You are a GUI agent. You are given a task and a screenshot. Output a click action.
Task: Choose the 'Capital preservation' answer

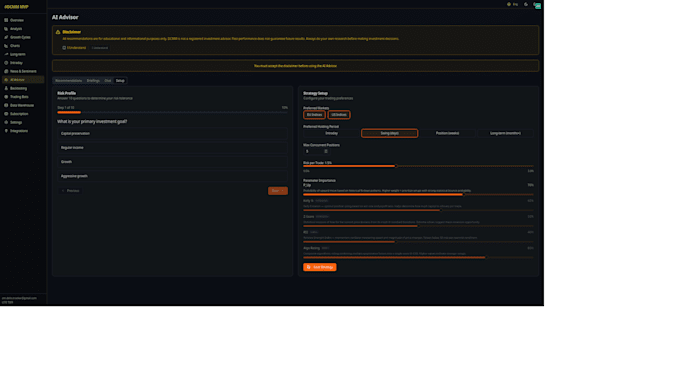coord(172,134)
